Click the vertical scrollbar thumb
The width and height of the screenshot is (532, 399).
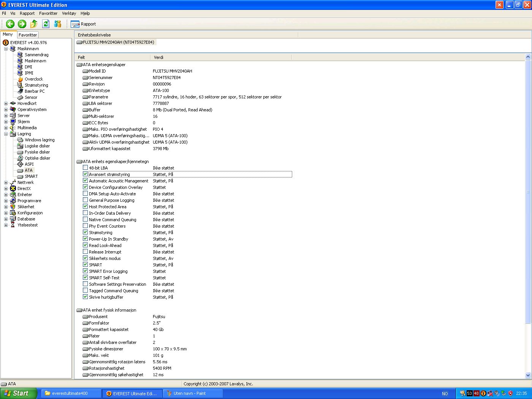coord(528,192)
